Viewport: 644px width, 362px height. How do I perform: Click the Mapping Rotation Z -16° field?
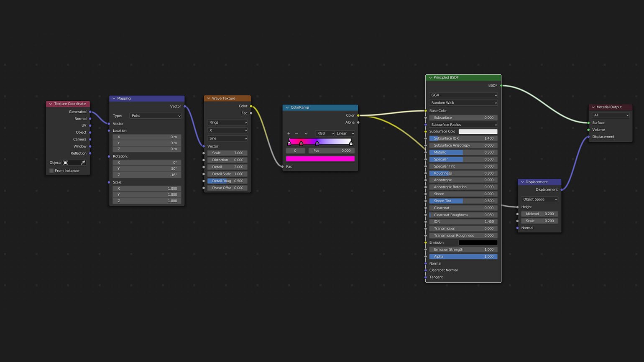pyautogui.click(x=147, y=175)
